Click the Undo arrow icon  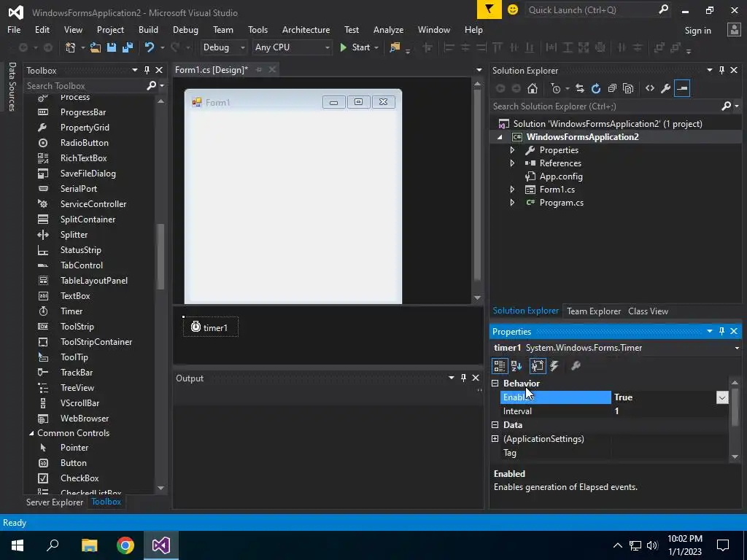150,47
